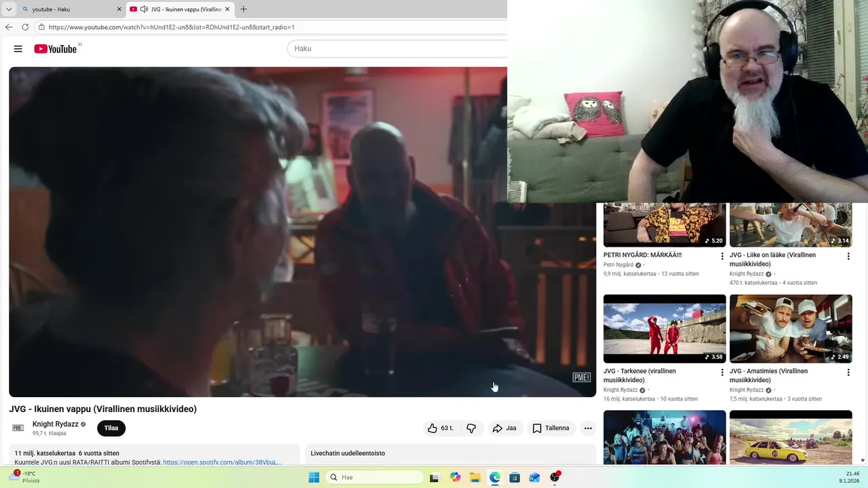This screenshot has width=868, height=488.
Task: Open options menu for JVG - Tarkenee
Action: [722, 372]
